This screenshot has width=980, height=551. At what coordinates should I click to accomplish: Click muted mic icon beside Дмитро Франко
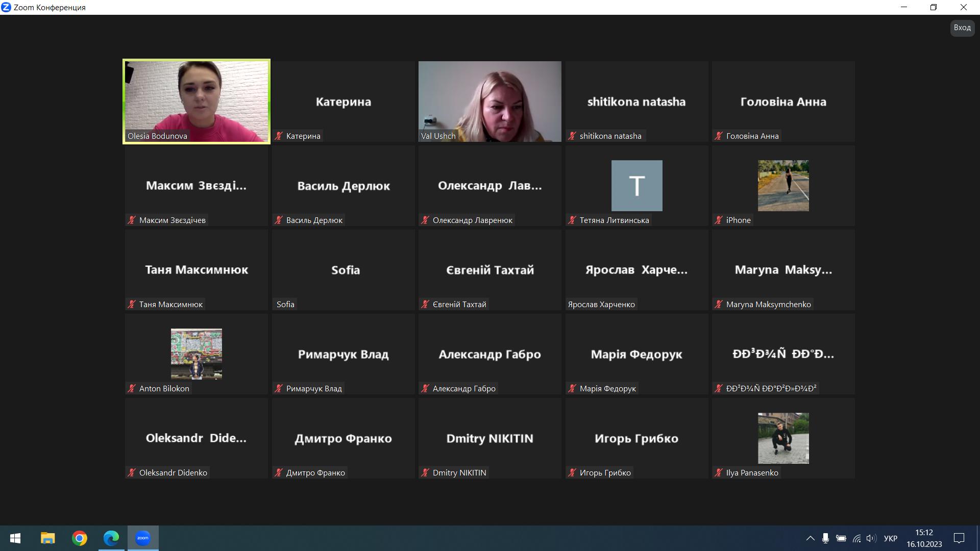point(279,472)
